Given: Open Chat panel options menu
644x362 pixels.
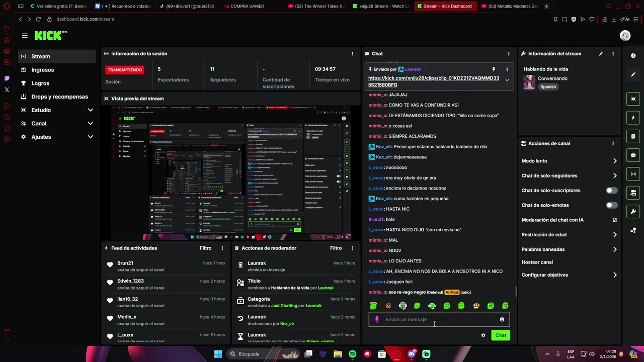Looking at the screenshot, I should coord(509,54).
